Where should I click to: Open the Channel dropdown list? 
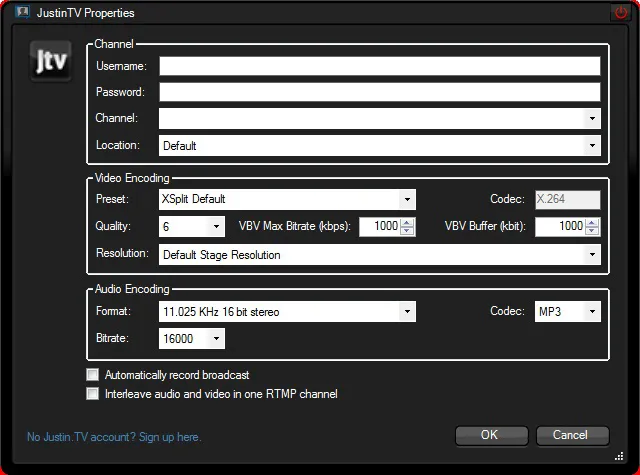coord(380,118)
